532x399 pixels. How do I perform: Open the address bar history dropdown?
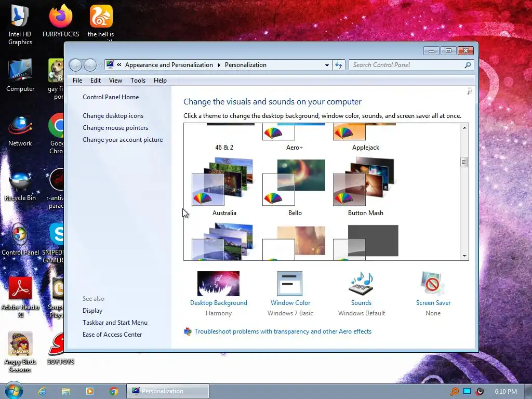pyautogui.click(x=327, y=65)
